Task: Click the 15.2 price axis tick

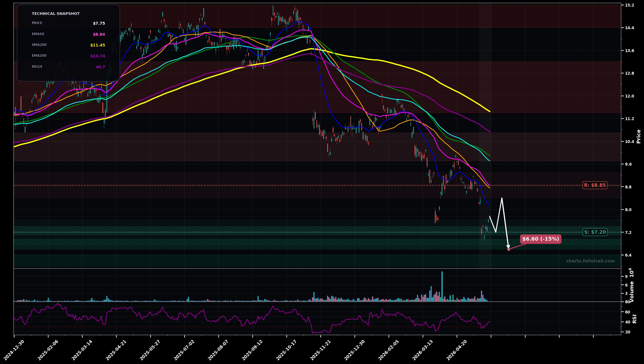Action: (630, 5)
